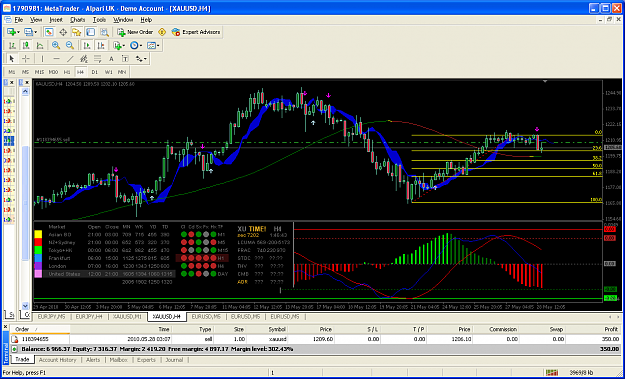Screen dimensions: 625x379
Task: Switch timeframe to D1
Action: (x=94, y=72)
